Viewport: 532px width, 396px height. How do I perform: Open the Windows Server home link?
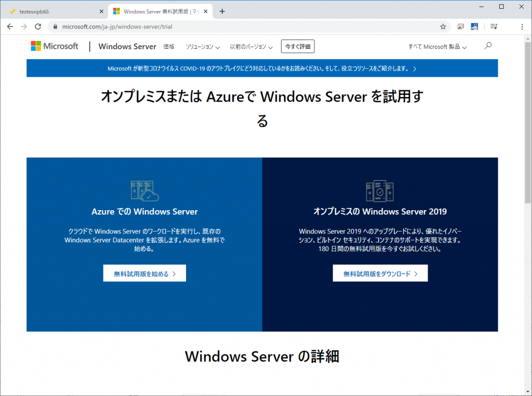pos(127,46)
